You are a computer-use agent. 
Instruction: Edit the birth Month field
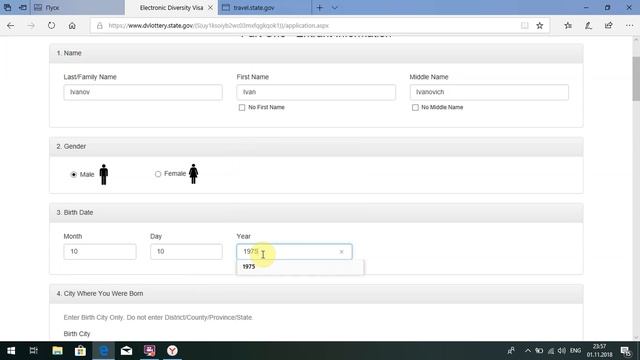click(100, 251)
